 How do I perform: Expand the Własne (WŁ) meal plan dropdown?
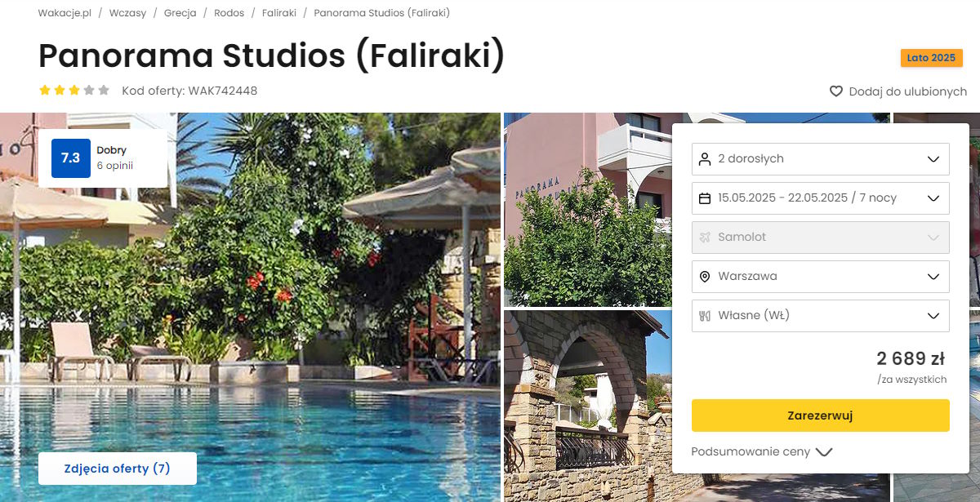[x=820, y=316]
